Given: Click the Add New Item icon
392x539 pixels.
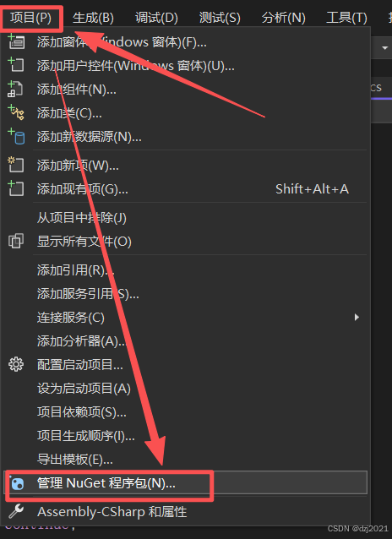Looking at the screenshot, I should click(16, 165).
